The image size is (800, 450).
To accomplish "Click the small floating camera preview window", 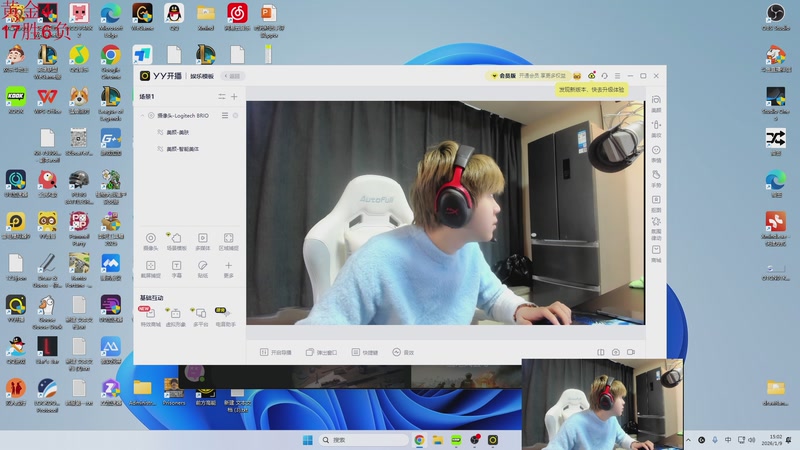I will 603,404.
